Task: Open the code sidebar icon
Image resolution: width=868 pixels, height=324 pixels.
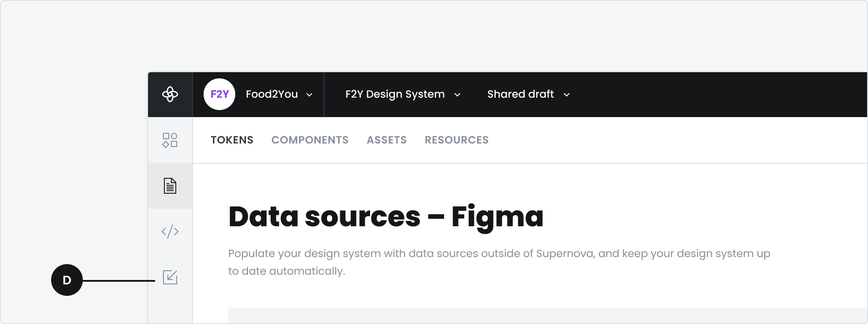Action: coord(170,232)
